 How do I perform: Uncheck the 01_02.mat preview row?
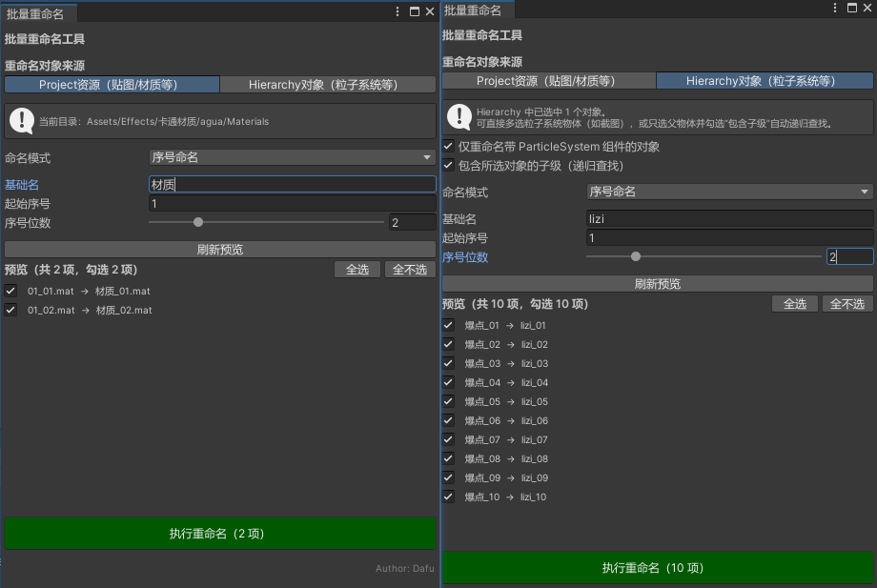coord(10,310)
